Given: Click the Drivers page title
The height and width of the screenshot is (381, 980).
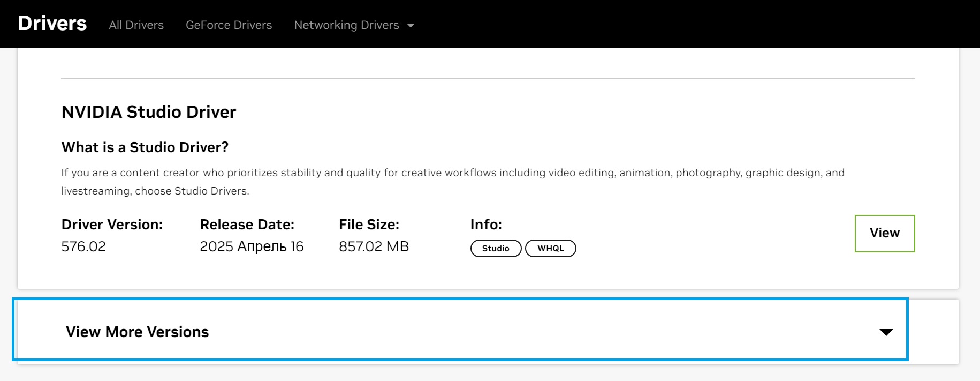Looking at the screenshot, I should (x=52, y=24).
